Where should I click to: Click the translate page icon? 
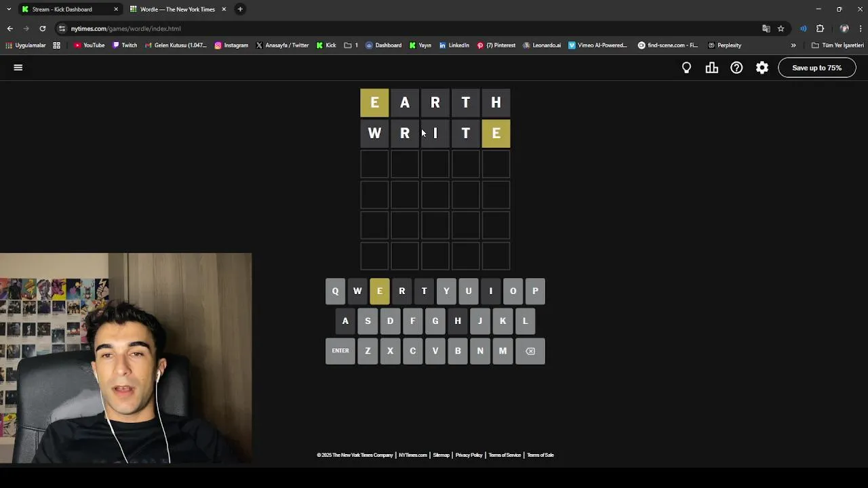tap(766, 28)
